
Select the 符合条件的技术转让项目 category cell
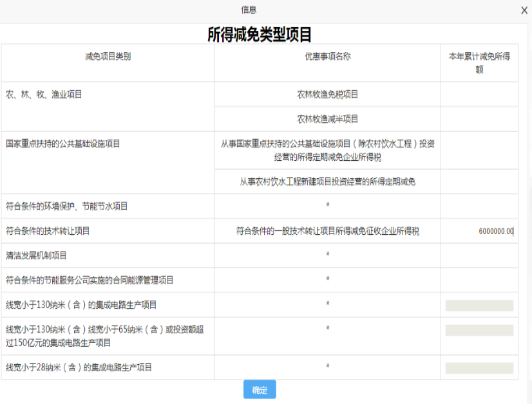pyautogui.click(x=108, y=231)
